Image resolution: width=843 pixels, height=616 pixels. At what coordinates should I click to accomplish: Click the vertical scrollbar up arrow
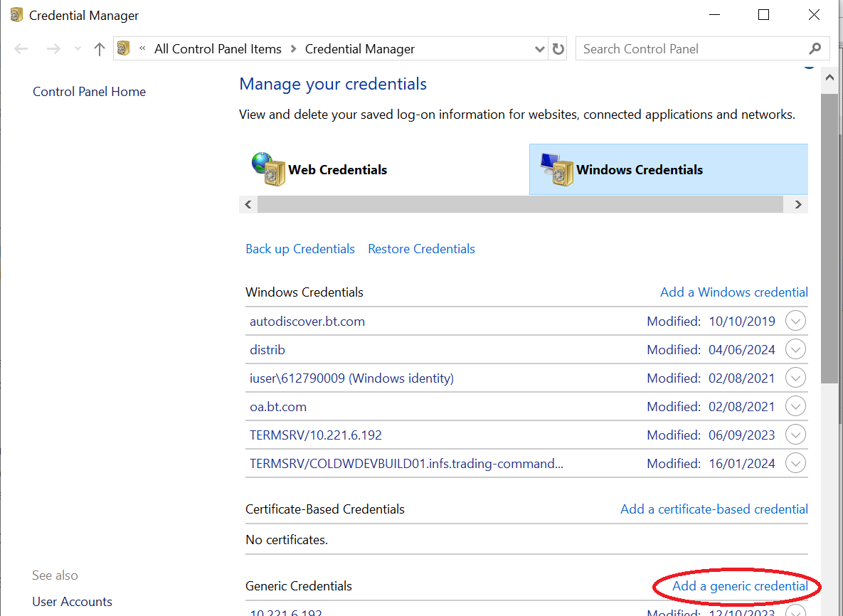(x=829, y=78)
